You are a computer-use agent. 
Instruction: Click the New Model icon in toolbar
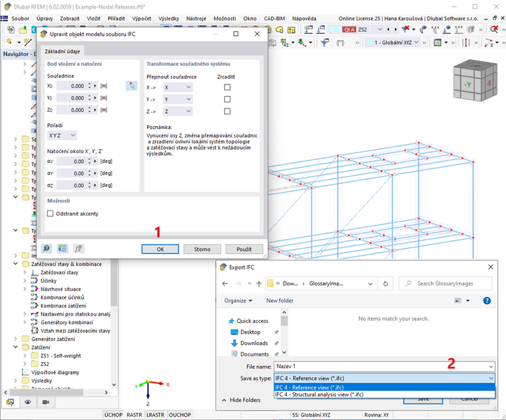[11, 31]
